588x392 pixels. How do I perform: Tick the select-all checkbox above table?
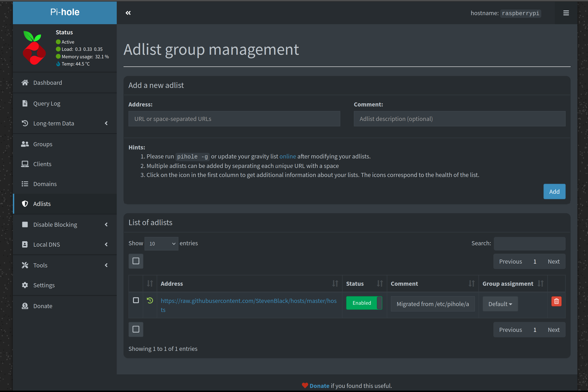tap(136, 261)
